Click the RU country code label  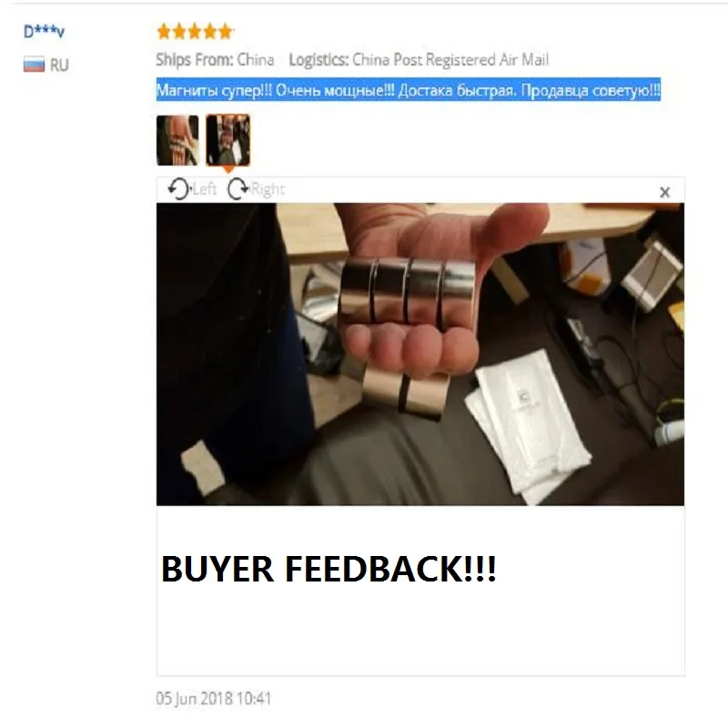[x=59, y=65]
